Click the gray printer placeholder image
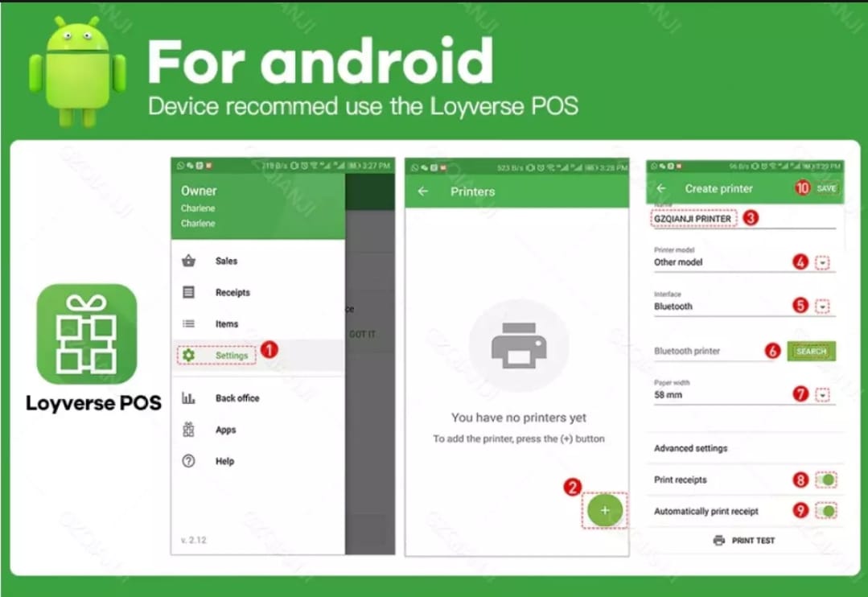 point(519,346)
